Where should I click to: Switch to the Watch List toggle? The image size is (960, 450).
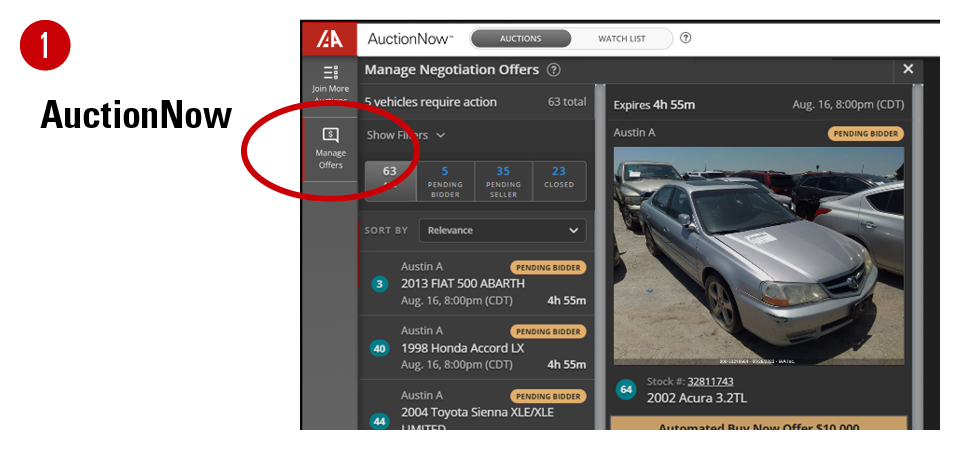(621, 39)
